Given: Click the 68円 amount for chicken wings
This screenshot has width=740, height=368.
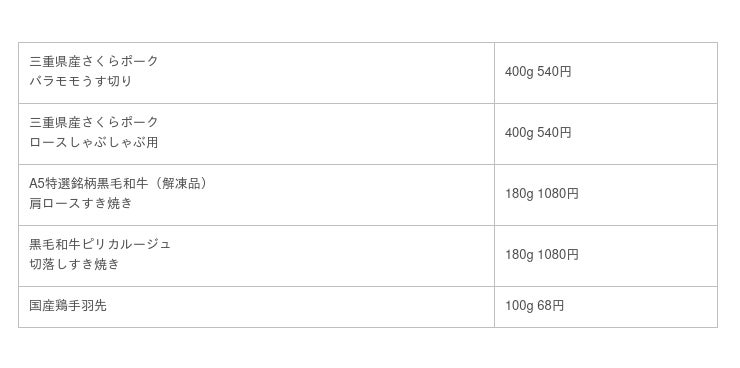Looking at the screenshot, I should click(551, 306).
